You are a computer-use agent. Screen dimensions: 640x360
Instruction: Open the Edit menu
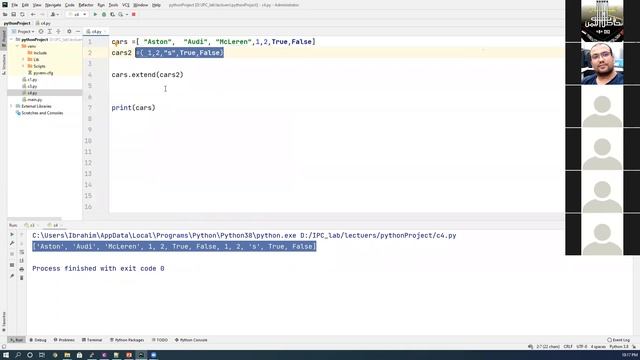click(25, 5)
